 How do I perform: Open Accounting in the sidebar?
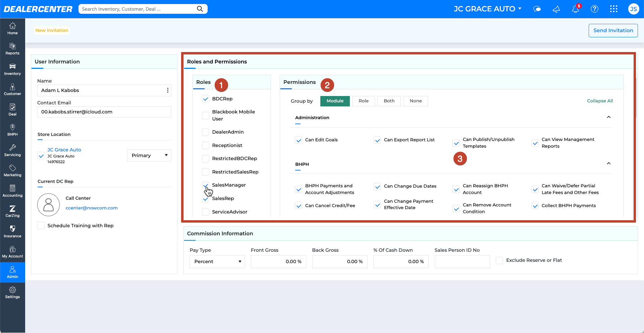click(x=12, y=191)
